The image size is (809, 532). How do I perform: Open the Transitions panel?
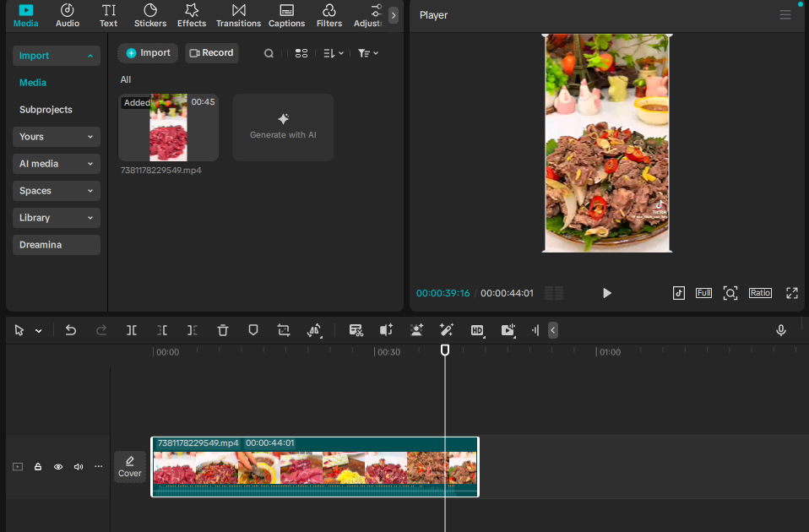pos(238,15)
